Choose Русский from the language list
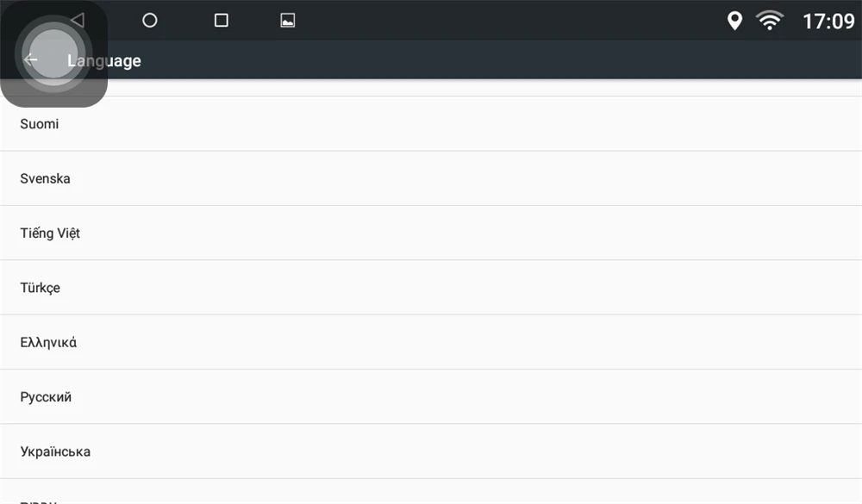 point(431,397)
